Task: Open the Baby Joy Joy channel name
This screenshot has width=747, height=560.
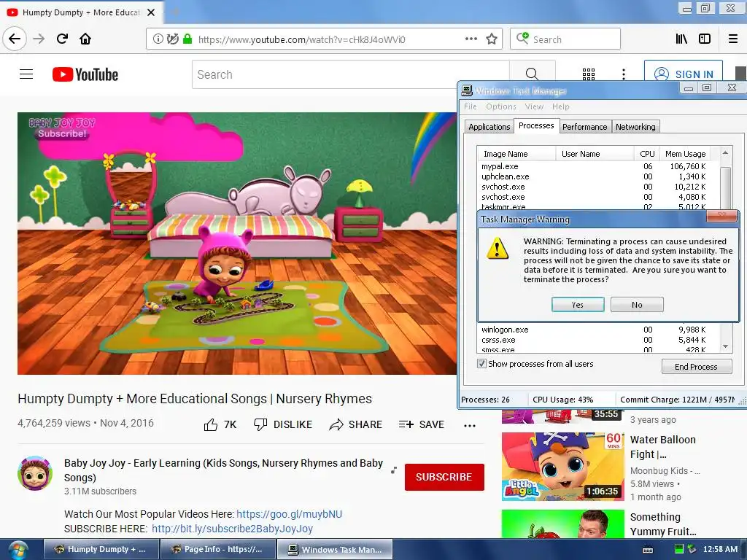Action: (223, 470)
